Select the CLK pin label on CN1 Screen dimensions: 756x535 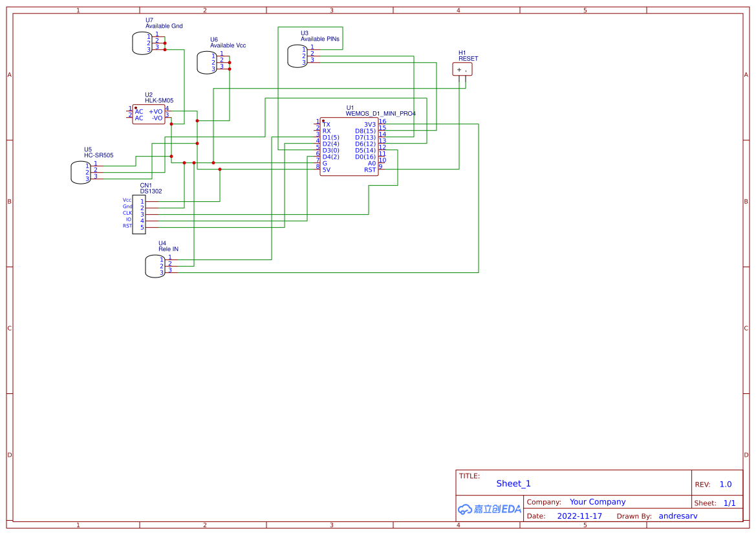tap(127, 212)
